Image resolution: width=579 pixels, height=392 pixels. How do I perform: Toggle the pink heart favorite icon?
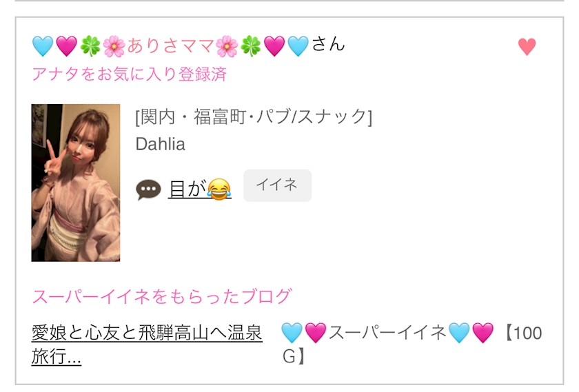click(x=527, y=47)
